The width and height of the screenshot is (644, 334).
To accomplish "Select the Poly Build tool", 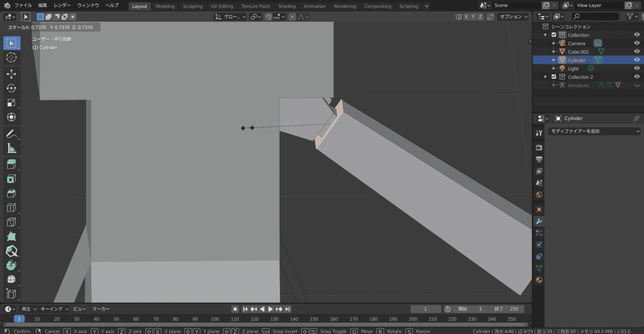I will pos(11,237).
